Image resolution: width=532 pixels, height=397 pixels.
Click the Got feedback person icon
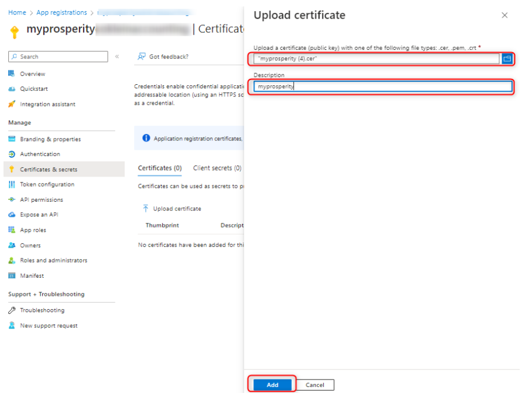pyautogui.click(x=142, y=57)
